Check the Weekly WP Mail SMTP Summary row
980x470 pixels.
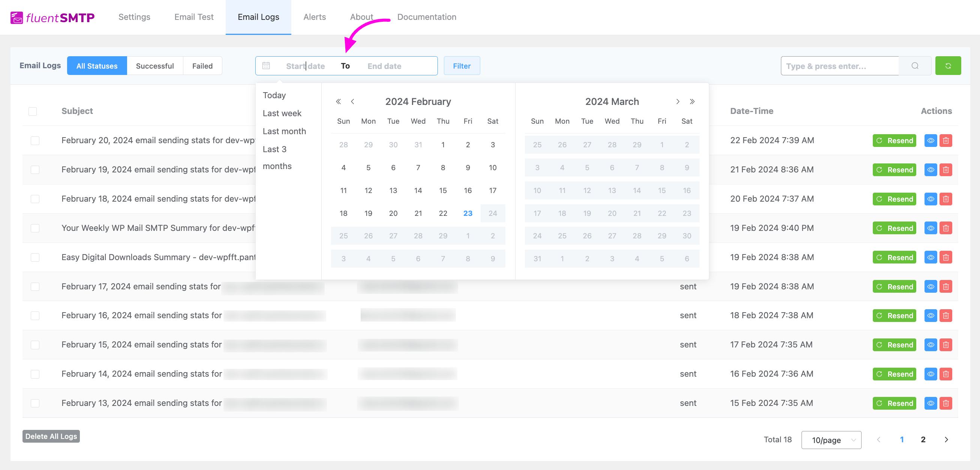point(35,228)
